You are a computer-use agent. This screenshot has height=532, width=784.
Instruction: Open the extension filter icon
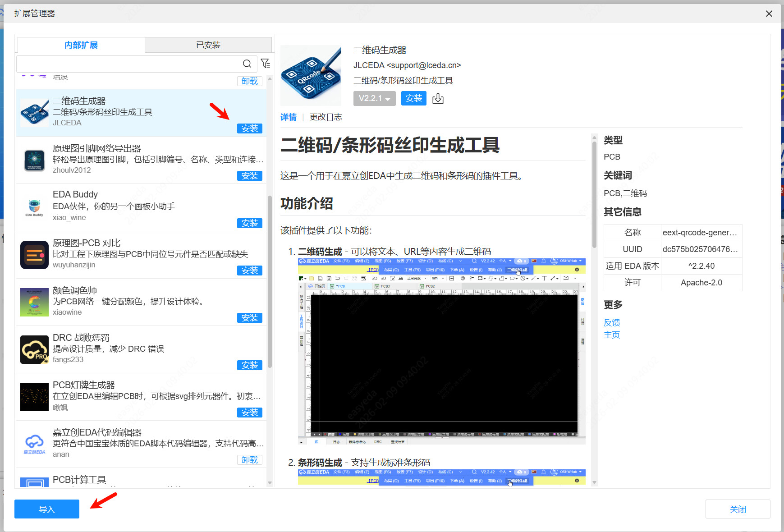tap(266, 64)
